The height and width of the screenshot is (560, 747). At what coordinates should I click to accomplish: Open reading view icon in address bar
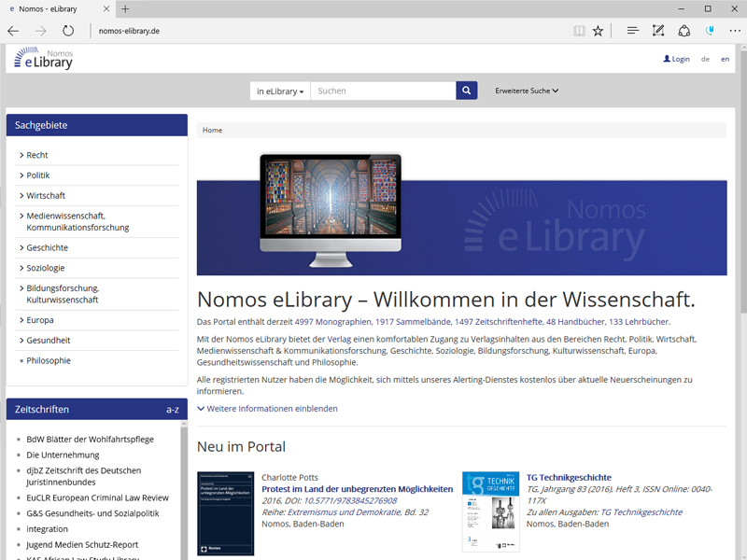tap(579, 32)
